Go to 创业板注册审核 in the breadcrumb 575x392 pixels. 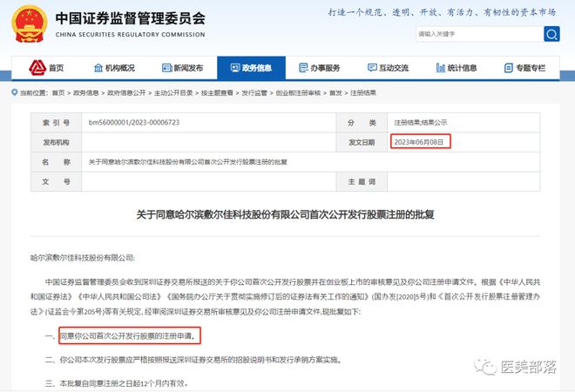pyautogui.click(x=298, y=93)
